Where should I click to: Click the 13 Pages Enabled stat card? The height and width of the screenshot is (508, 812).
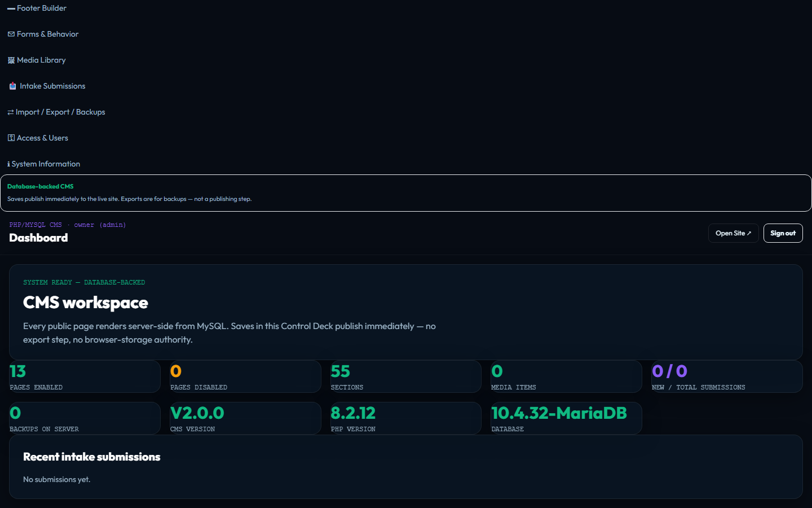pyautogui.click(x=85, y=376)
